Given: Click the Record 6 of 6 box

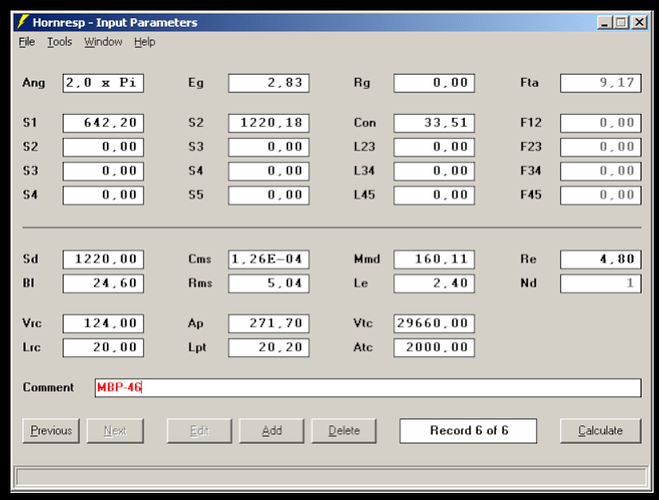Looking at the screenshot, I should tap(468, 431).
